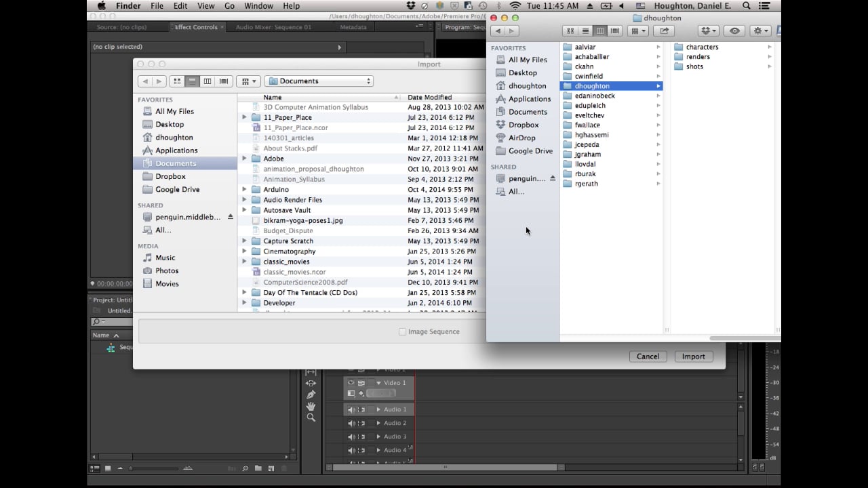
Task: Go back in the Finder window
Action: 498,31
